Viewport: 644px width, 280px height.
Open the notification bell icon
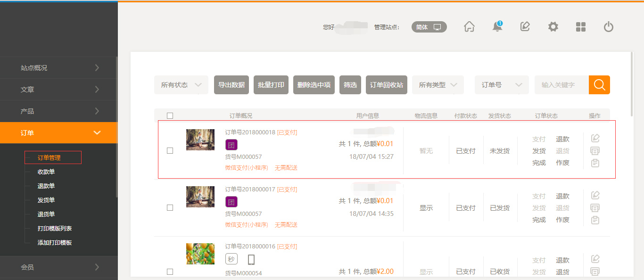tap(497, 27)
